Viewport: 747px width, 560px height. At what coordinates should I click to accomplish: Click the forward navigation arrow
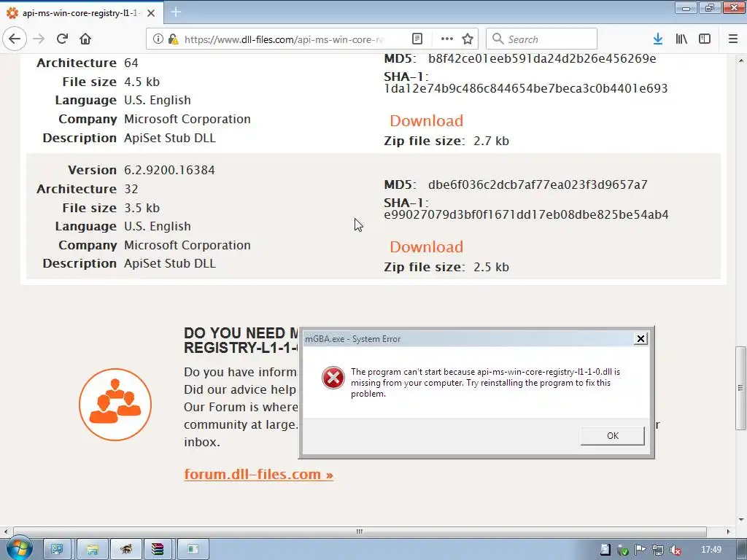coord(39,39)
